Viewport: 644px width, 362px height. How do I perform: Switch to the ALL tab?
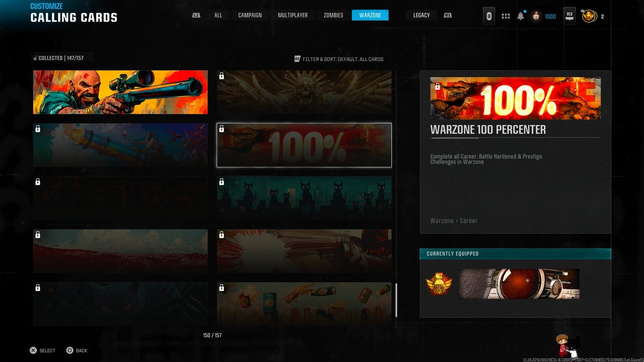point(218,15)
